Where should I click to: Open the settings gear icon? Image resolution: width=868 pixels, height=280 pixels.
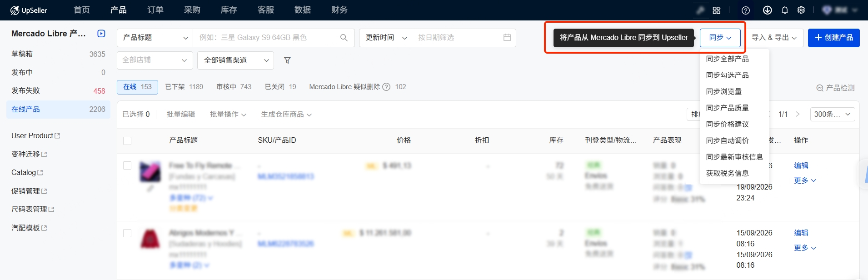click(x=801, y=10)
